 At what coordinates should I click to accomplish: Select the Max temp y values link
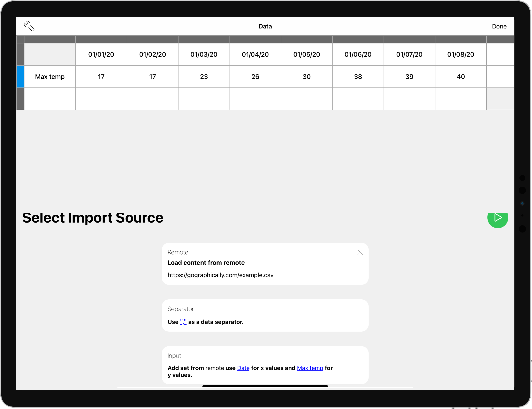[x=310, y=368]
